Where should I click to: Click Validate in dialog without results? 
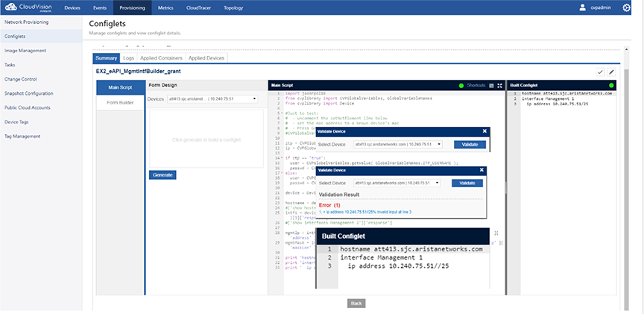(470, 145)
